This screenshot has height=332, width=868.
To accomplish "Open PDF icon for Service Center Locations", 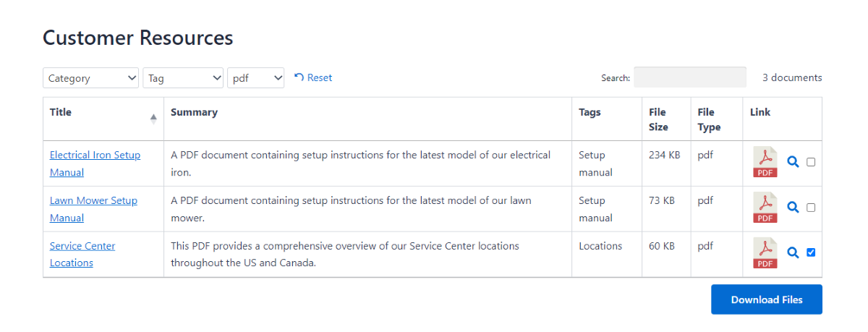I will (x=765, y=253).
